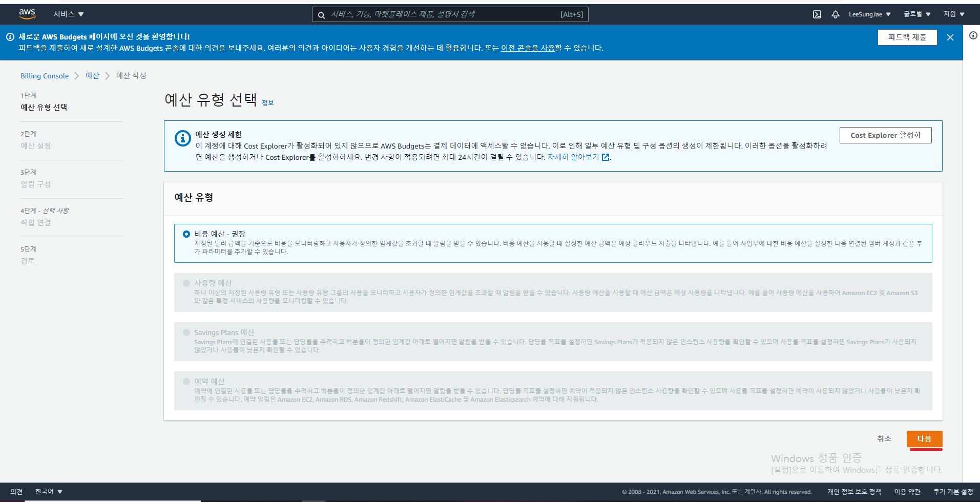This screenshot has height=502, width=980.
Task: Click the 예산 작성 breadcrumb text
Action: [x=131, y=76]
